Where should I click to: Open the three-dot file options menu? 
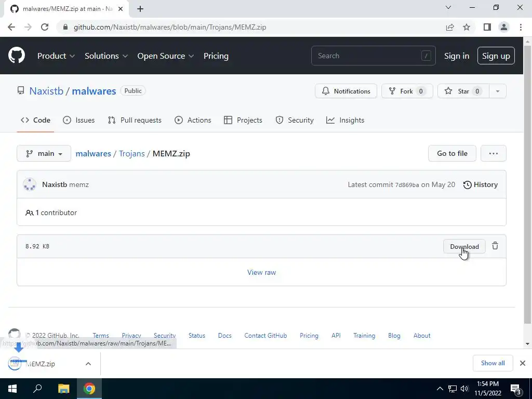[x=494, y=153]
